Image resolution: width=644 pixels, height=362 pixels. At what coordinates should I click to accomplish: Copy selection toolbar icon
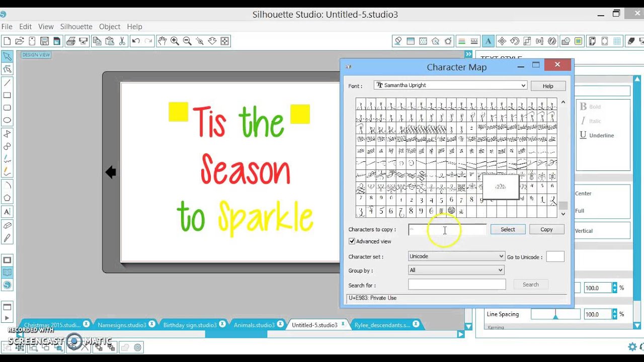pos(97,41)
